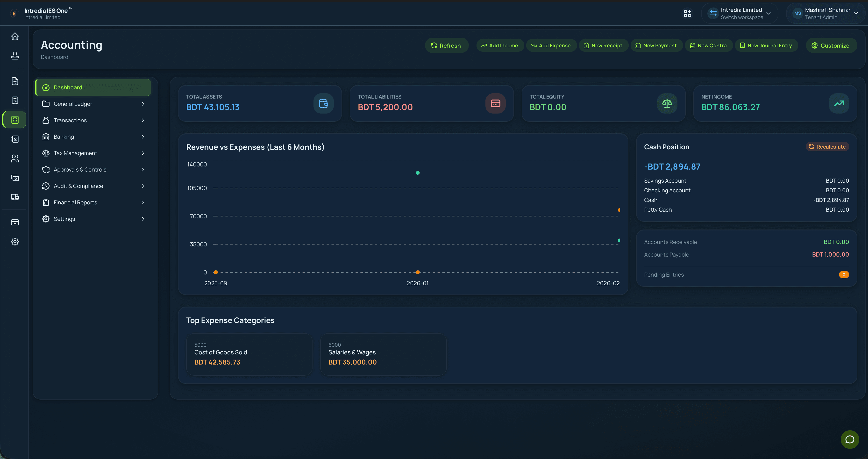Click the Pending Entries counter badge
Viewport: 868px width, 459px height.
(844, 275)
